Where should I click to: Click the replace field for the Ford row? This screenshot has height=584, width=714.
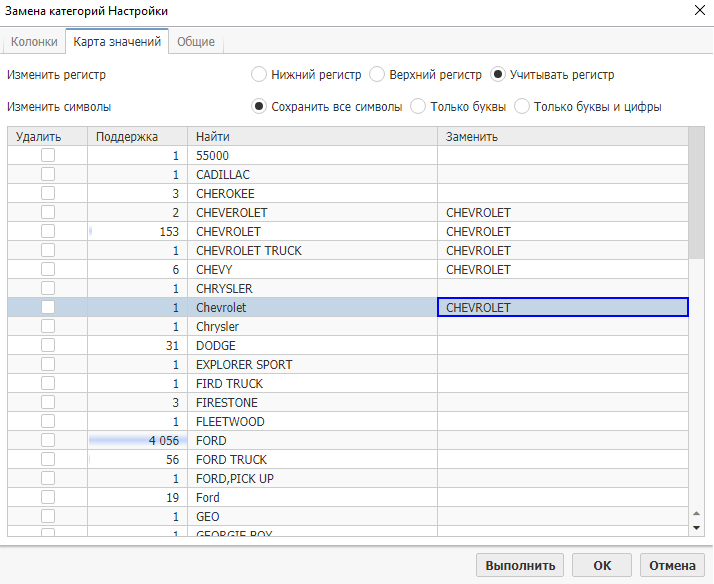tap(562, 498)
